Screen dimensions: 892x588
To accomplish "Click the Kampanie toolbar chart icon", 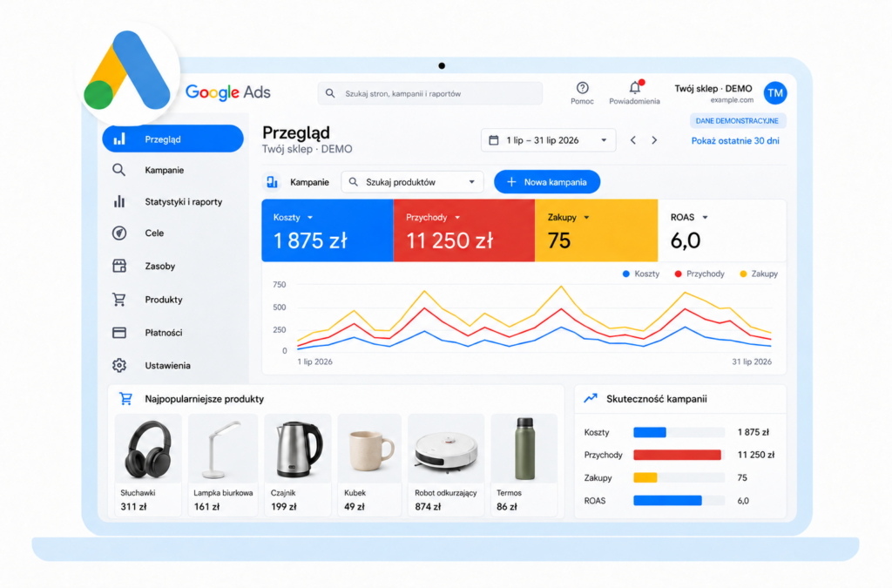I will click(272, 182).
